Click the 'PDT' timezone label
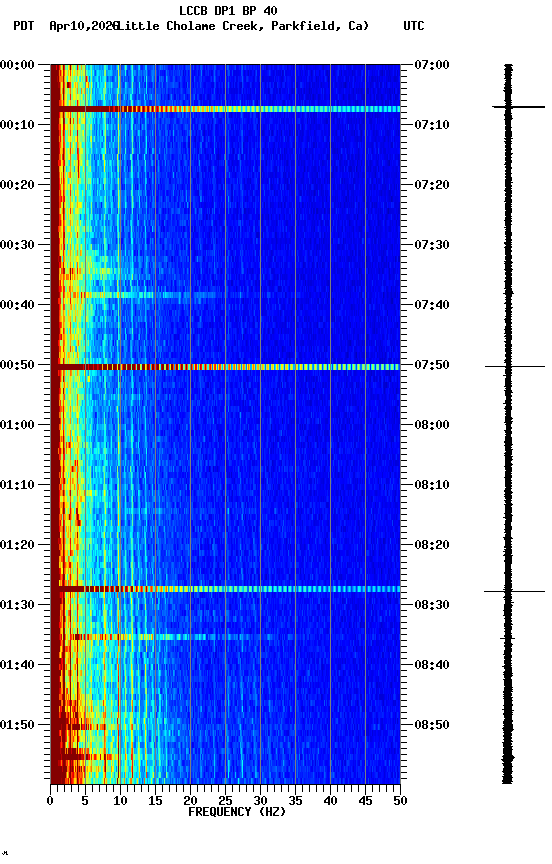 click(24, 26)
